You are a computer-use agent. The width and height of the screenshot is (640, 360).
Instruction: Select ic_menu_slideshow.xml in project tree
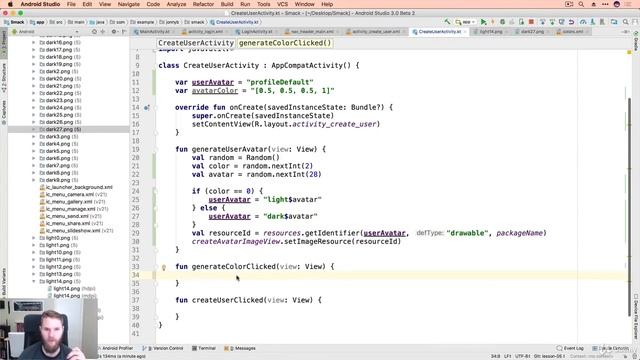pyautogui.click(x=76, y=231)
